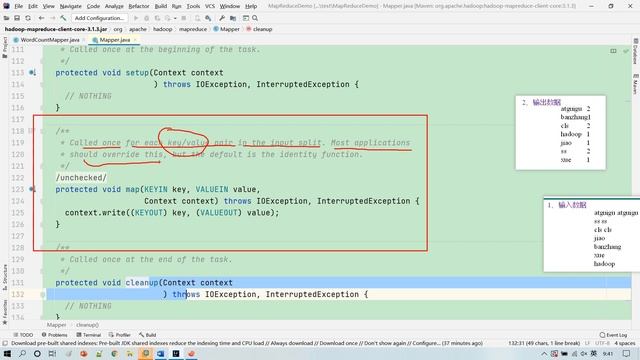Screen dimensions: 640x360
Task: Open the Maven side panel
Action: click(636, 84)
